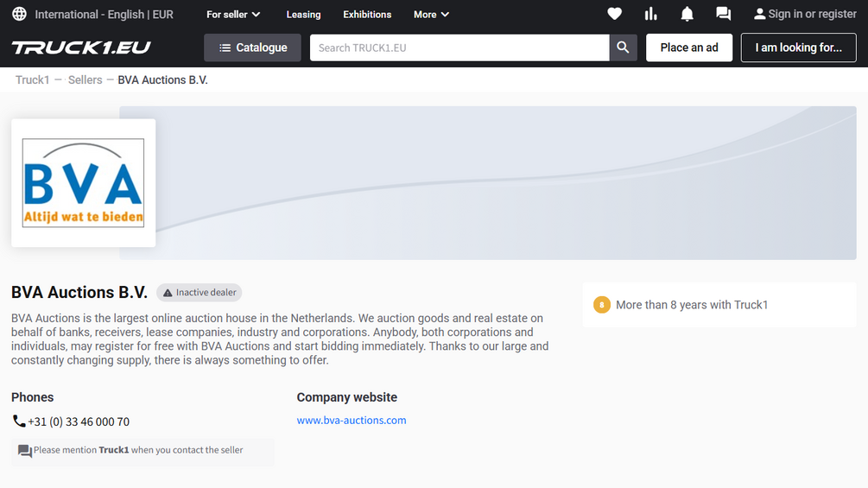Click the Place an ad button
868x488 pixels.
(689, 48)
